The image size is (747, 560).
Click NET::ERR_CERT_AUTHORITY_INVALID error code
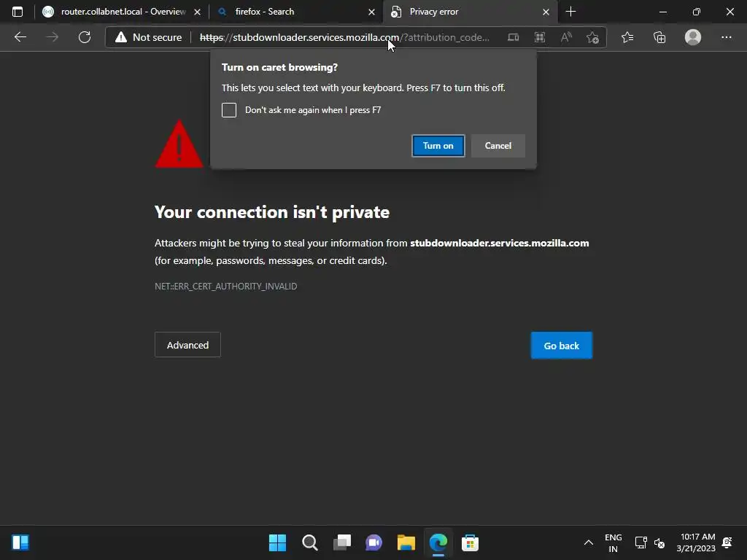(x=226, y=286)
